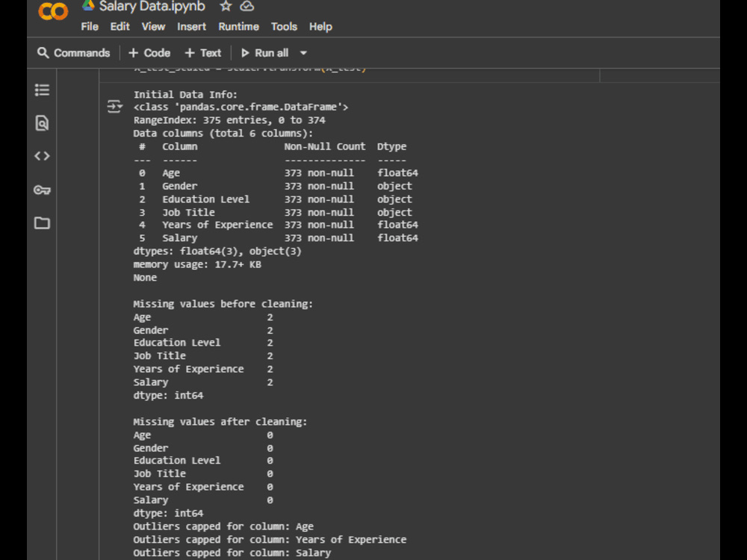Click 'Outliers capped for column: Age' line
The image size is (747, 560).
click(223, 526)
